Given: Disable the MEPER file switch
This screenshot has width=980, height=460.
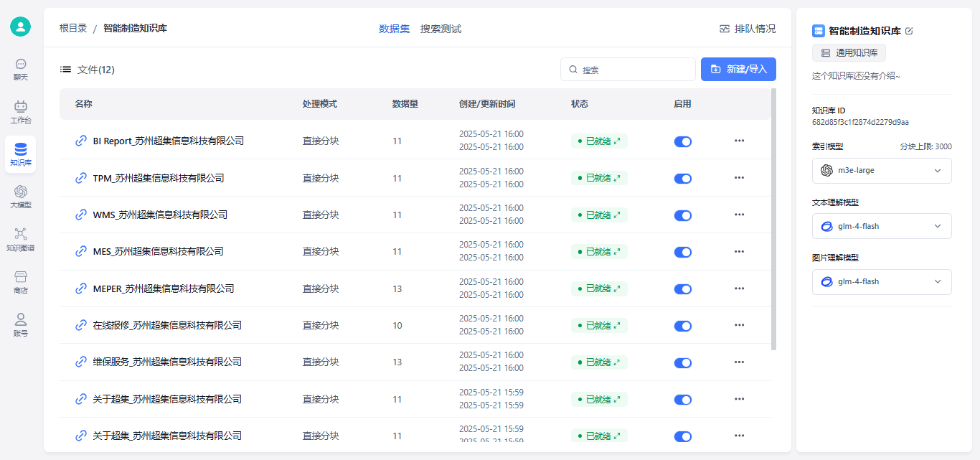Looking at the screenshot, I should [x=683, y=289].
